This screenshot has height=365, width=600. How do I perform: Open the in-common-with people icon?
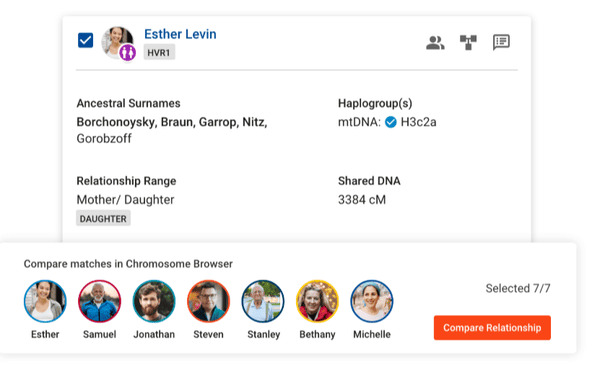point(435,42)
